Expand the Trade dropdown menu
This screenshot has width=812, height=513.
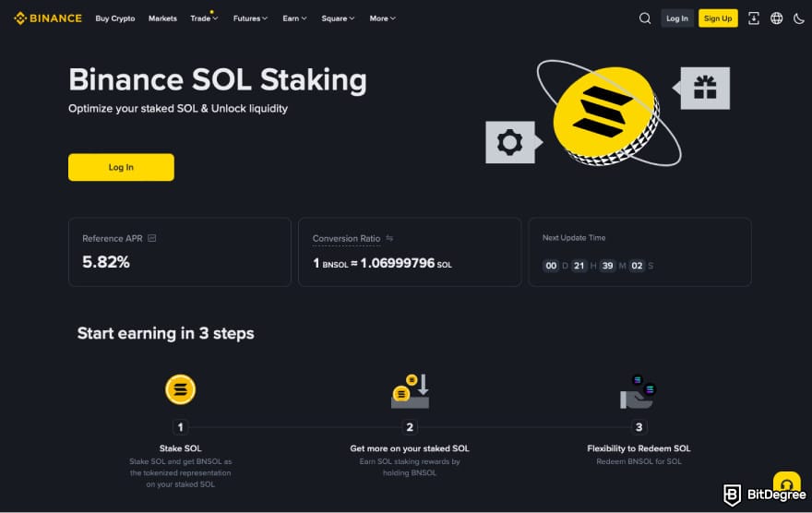[x=204, y=18]
